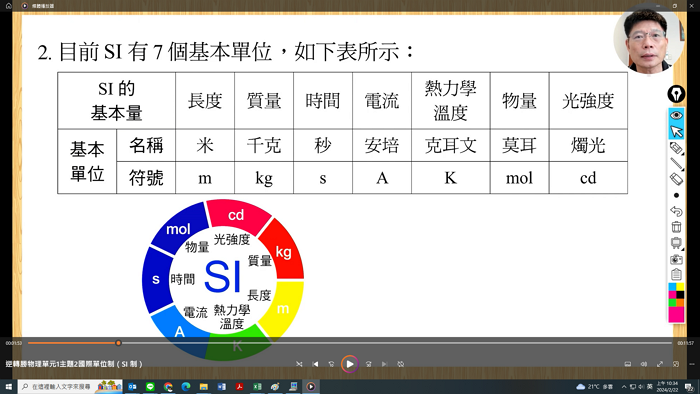Viewport: 700px width, 394px height.
Task: Open Adobe Acrobat from the taskbar
Action: click(239, 386)
